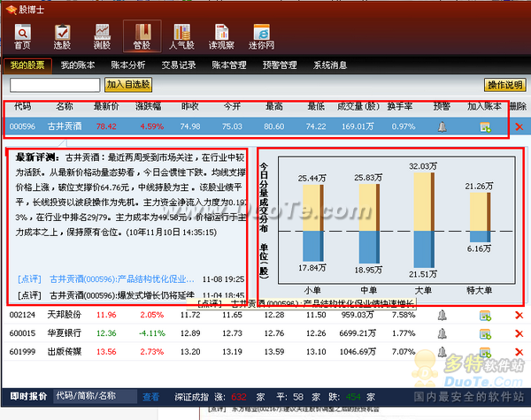Switch to the 我的账本 tab
Screen dimensions: 531x420
[78, 65]
